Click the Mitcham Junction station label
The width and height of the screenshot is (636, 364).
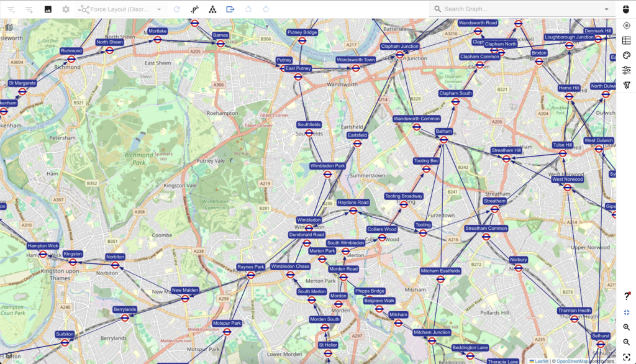432,332
